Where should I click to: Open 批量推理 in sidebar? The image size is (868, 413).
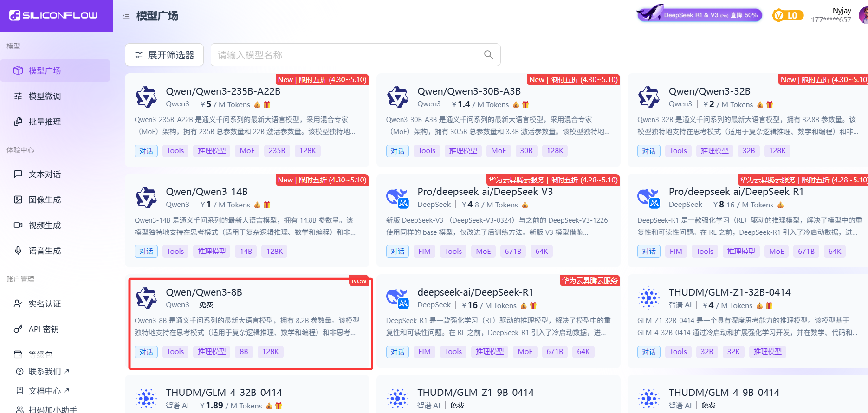pyautogui.click(x=55, y=122)
